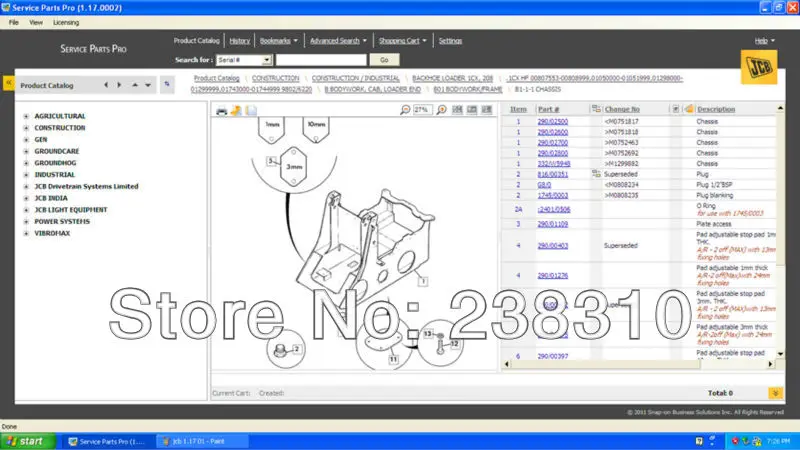Viewport: 800px width, 450px height.
Task: Click callout 11 on diagram
Action: pyautogui.click(x=393, y=359)
